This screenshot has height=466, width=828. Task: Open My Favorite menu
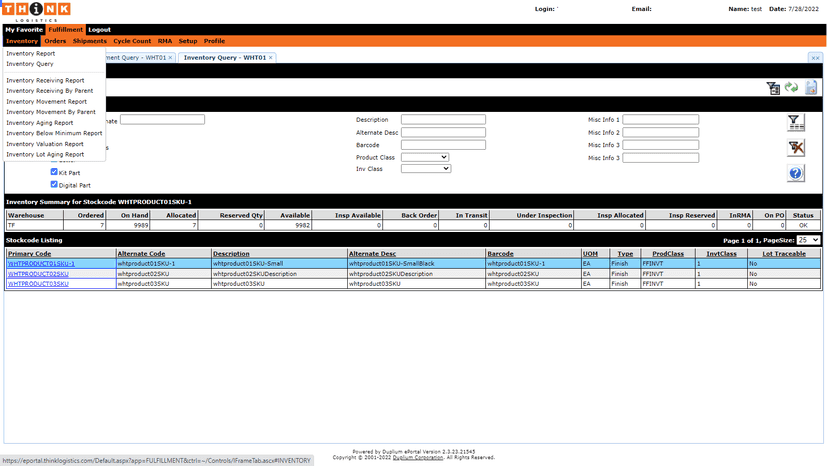pyautogui.click(x=24, y=30)
